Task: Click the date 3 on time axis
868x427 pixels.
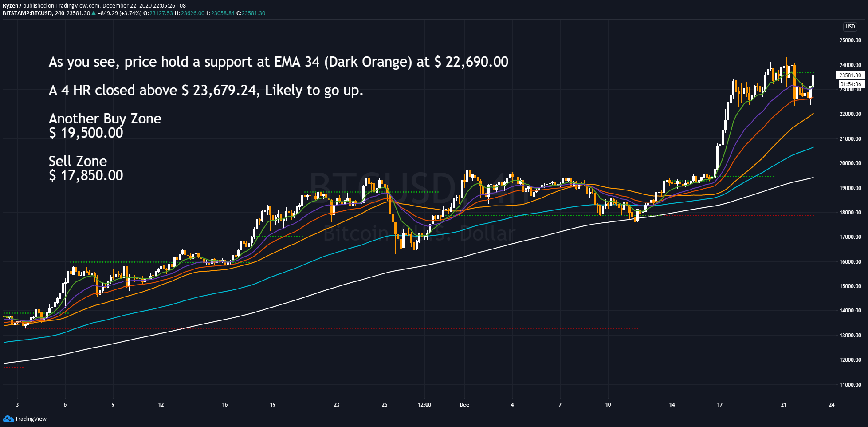Action: (x=17, y=405)
